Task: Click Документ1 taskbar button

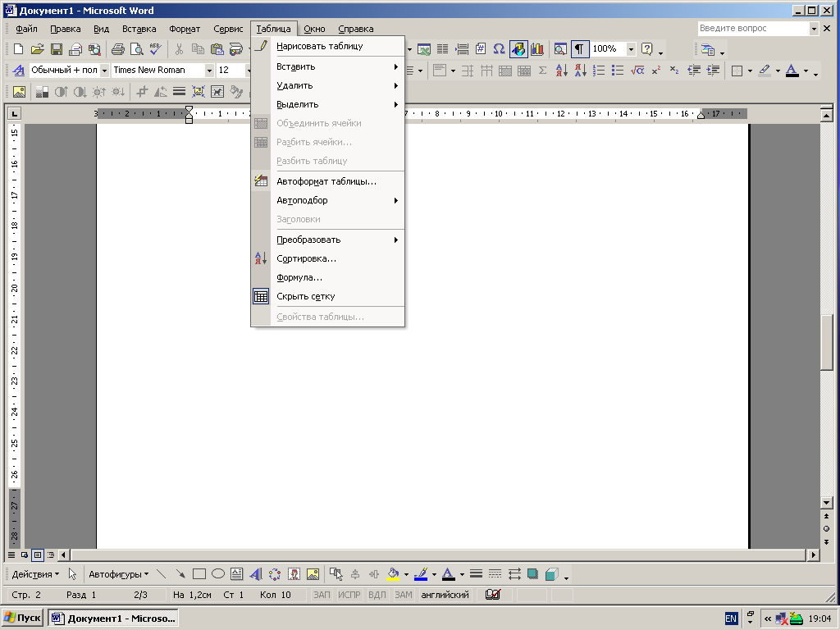Action: coord(113,619)
